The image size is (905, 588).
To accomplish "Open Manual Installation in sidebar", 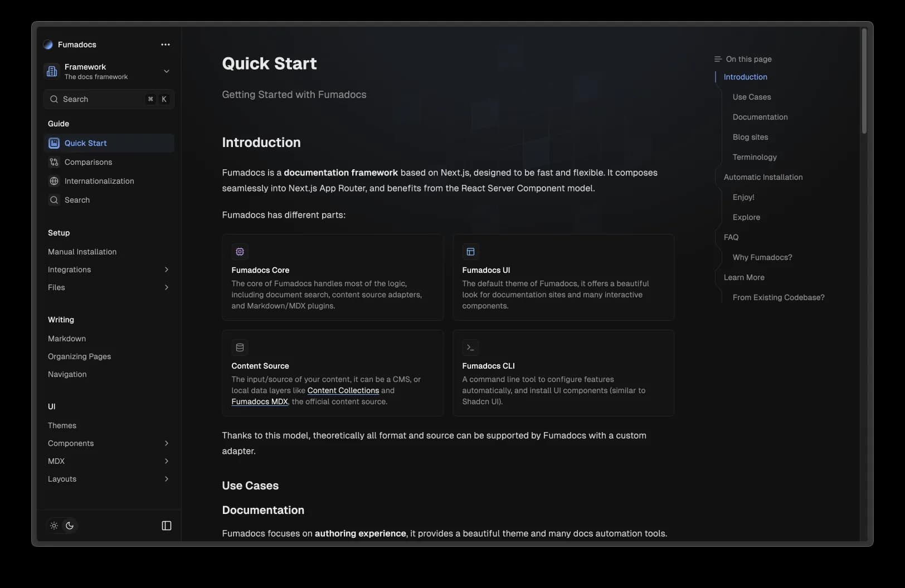I will [x=82, y=252].
